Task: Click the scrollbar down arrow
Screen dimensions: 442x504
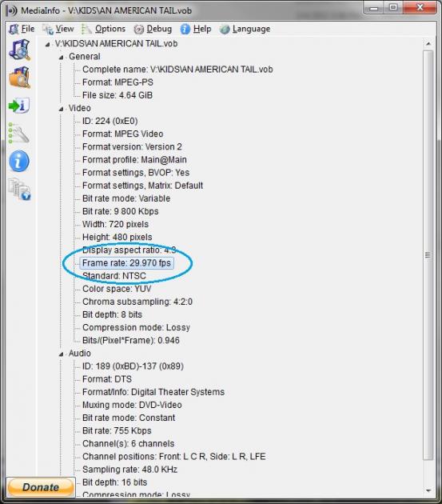Action: pyautogui.click(x=428, y=490)
